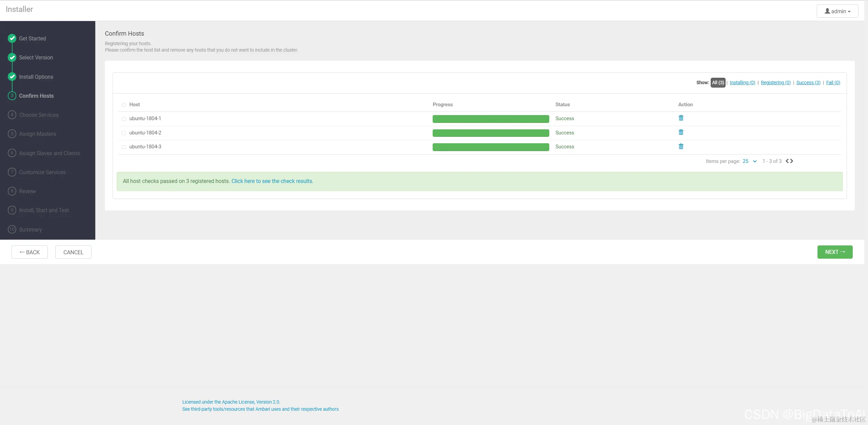The height and width of the screenshot is (425, 868).
Task: Open the admin user dropdown
Action: [x=837, y=11]
